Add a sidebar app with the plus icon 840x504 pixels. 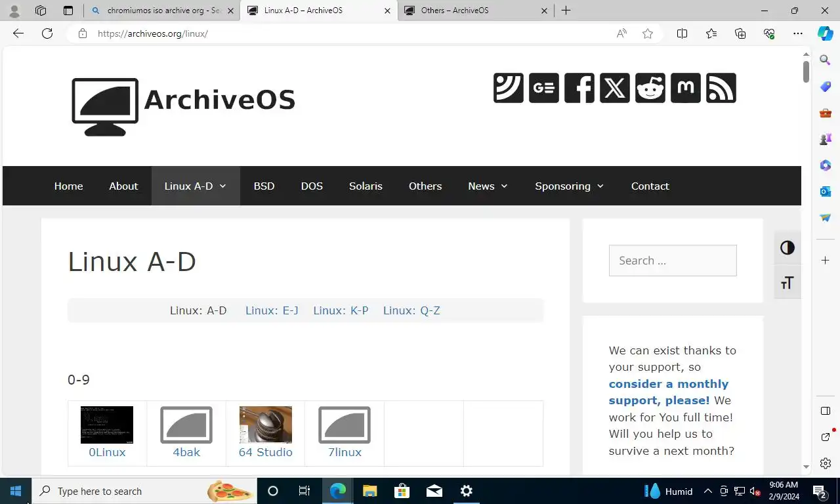(x=826, y=261)
